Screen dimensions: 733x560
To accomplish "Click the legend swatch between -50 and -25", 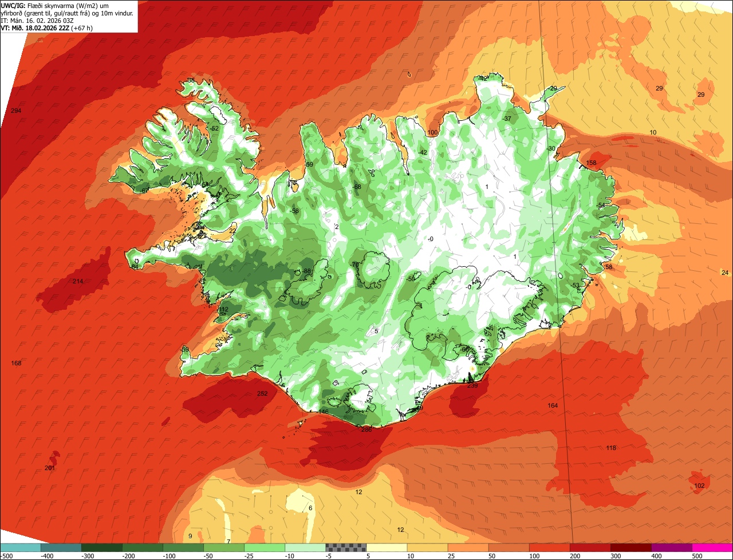I will point(224,547).
